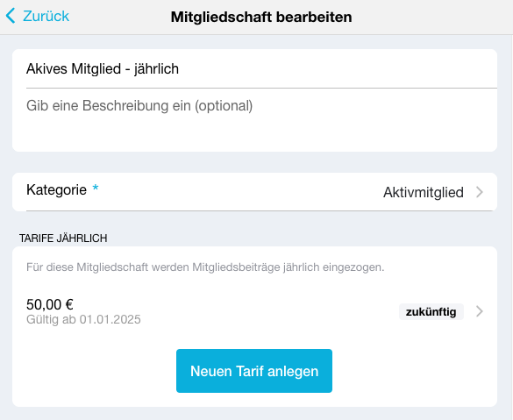Click the back chevron arrow icon
The image size is (513, 420).
pyautogui.click(x=11, y=16)
